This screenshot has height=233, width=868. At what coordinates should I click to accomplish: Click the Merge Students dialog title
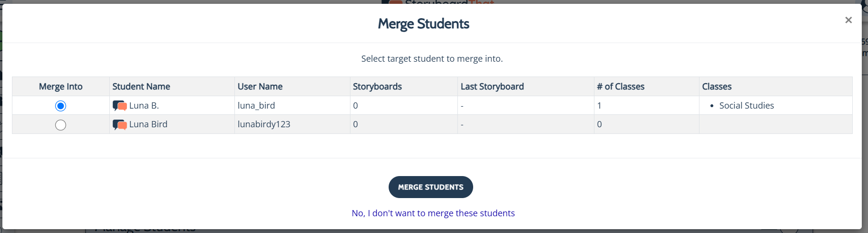423,24
